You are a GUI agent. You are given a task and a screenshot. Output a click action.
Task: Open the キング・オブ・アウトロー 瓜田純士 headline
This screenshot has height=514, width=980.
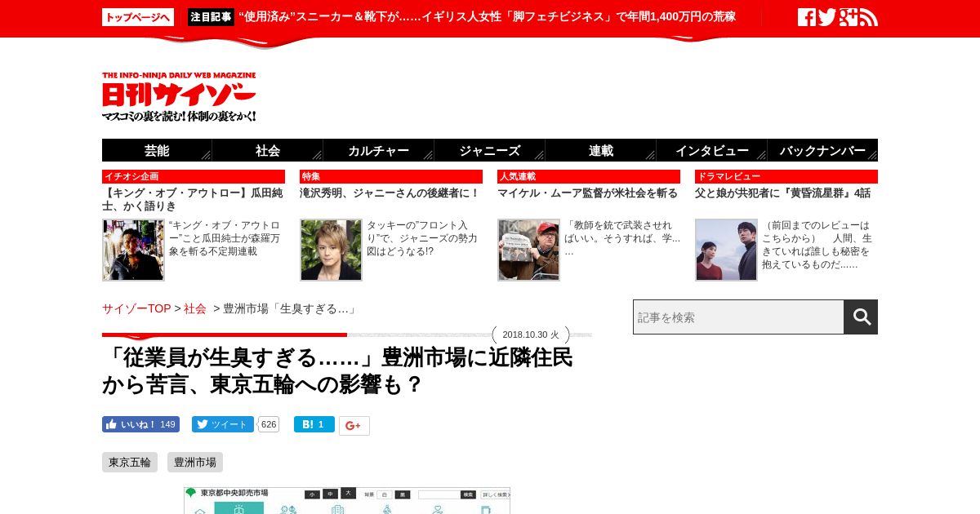pos(194,199)
